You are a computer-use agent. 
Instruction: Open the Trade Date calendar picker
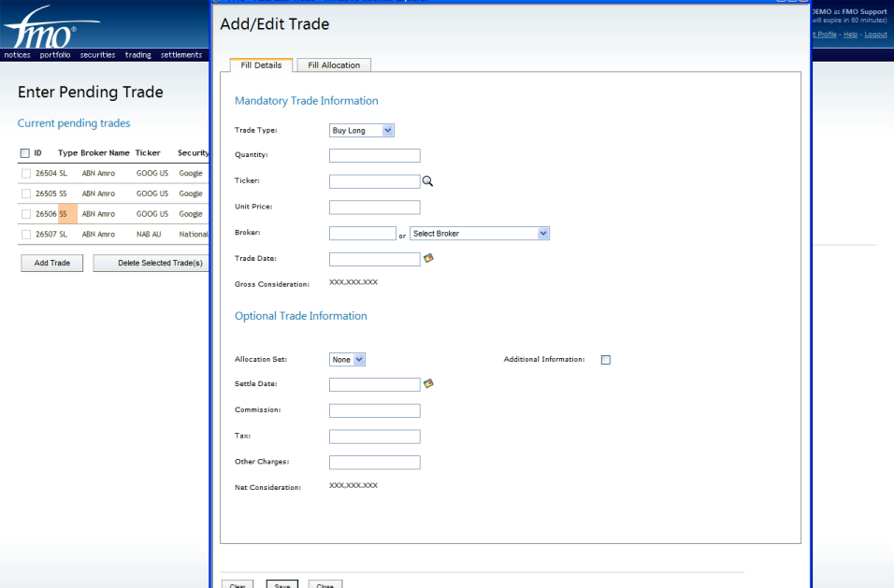pyautogui.click(x=428, y=258)
